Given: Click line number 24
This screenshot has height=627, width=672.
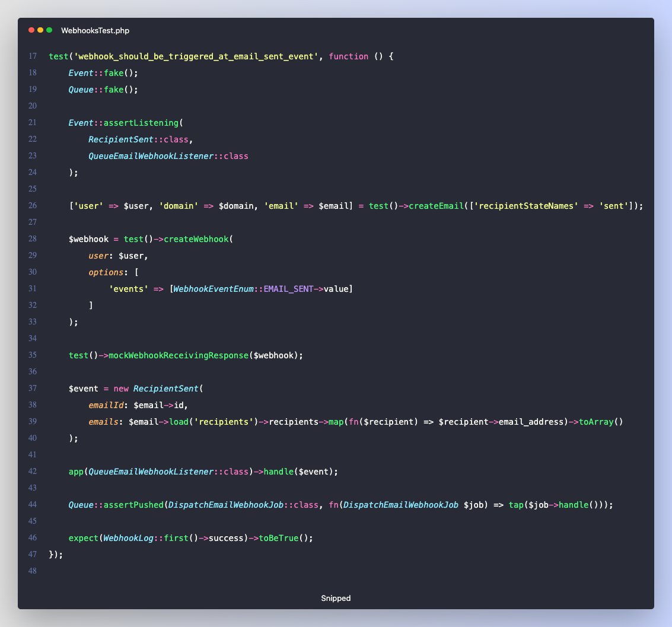Looking at the screenshot, I should (33, 172).
